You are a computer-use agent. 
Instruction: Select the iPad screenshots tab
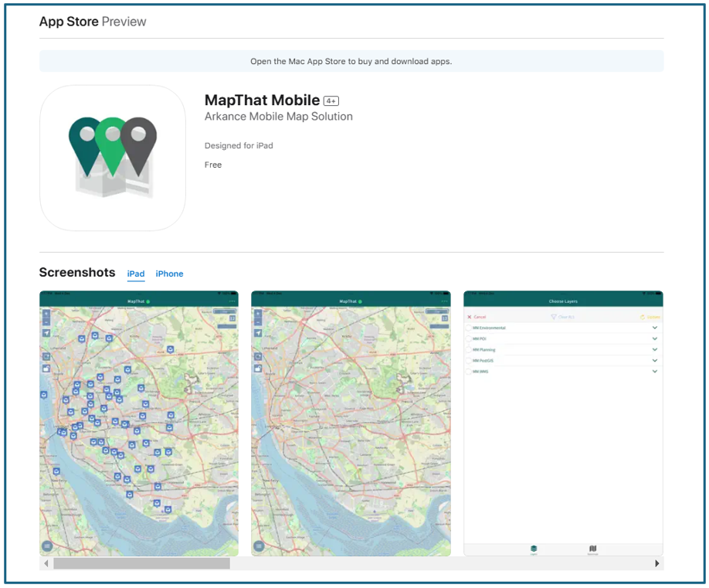pos(135,274)
